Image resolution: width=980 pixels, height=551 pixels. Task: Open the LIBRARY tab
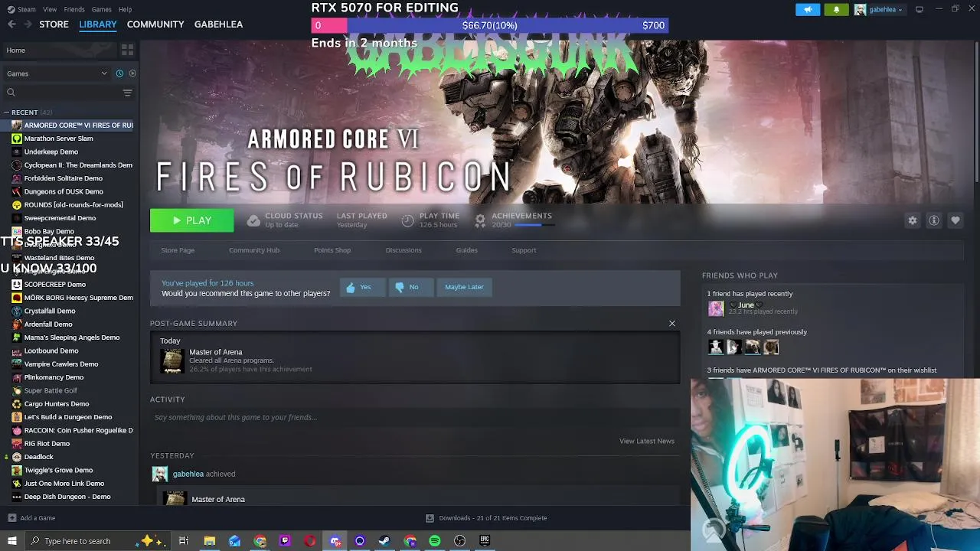tap(98, 24)
